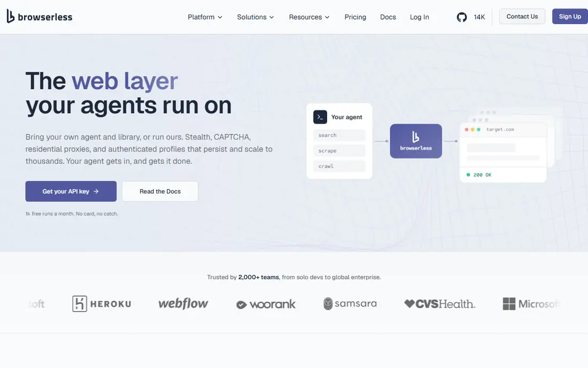Click the CVS Health logo
This screenshot has width=588, height=368.
pyautogui.click(x=439, y=304)
